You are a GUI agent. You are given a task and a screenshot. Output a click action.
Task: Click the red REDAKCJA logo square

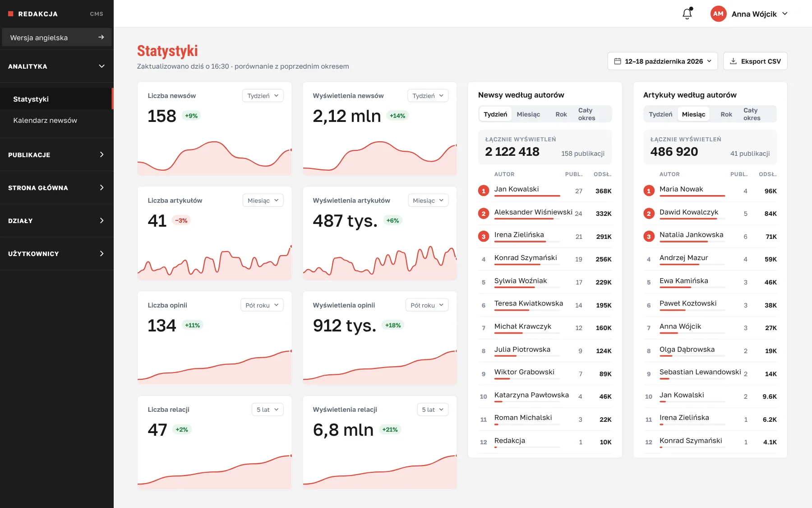tap(11, 14)
